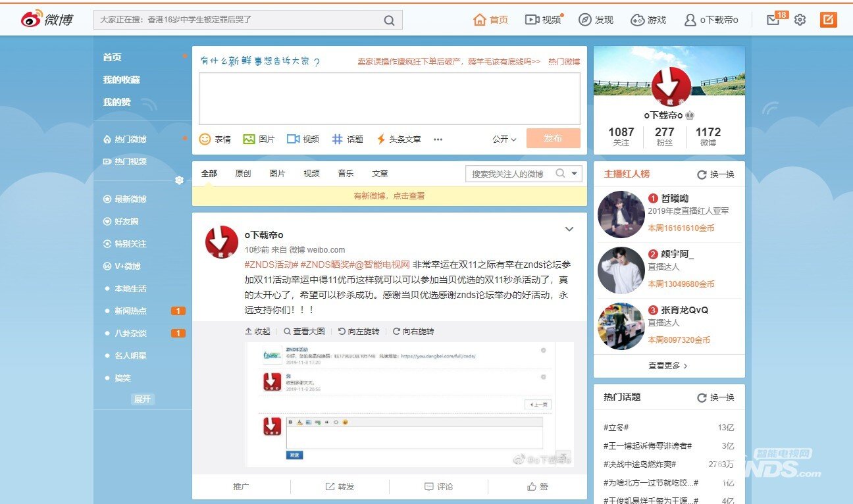Image resolution: width=853 pixels, height=504 pixels.
Task: Open 好友圈 in left sidebar
Action: pyautogui.click(x=121, y=221)
